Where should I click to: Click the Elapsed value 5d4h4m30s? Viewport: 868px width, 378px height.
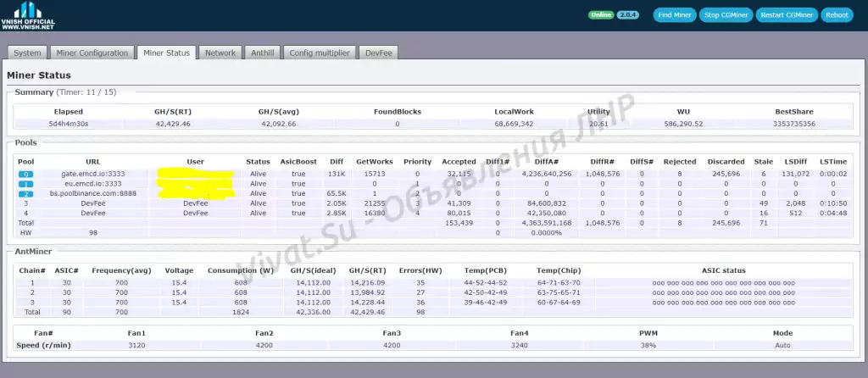[68, 124]
